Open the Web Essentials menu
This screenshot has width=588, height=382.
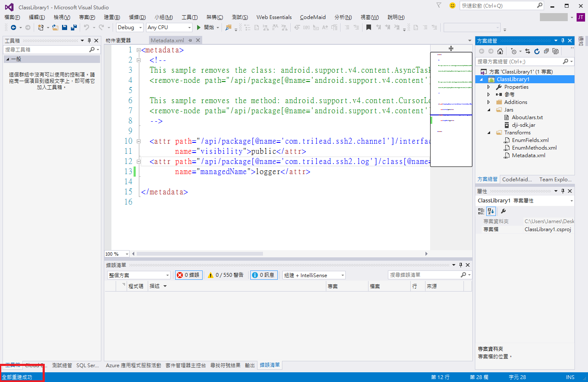click(274, 17)
